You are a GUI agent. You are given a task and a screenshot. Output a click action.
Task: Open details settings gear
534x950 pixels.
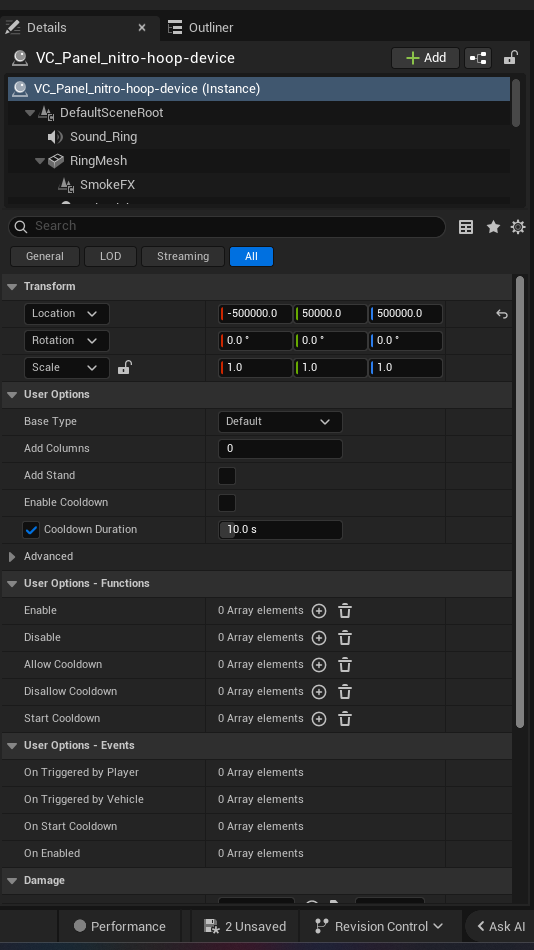(x=518, y=227)
